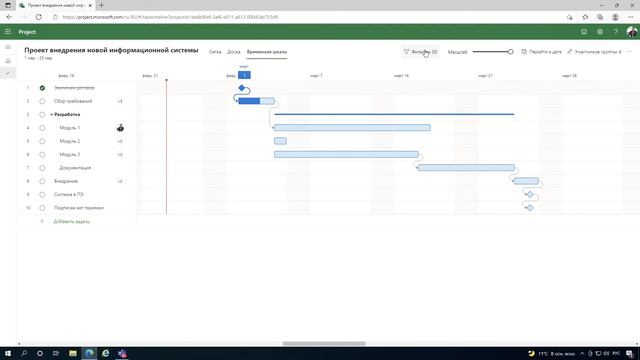640x360 pixels.
Task: Adjust the Масштаб zoom slider handle
Action: click(x=510, y=52)
